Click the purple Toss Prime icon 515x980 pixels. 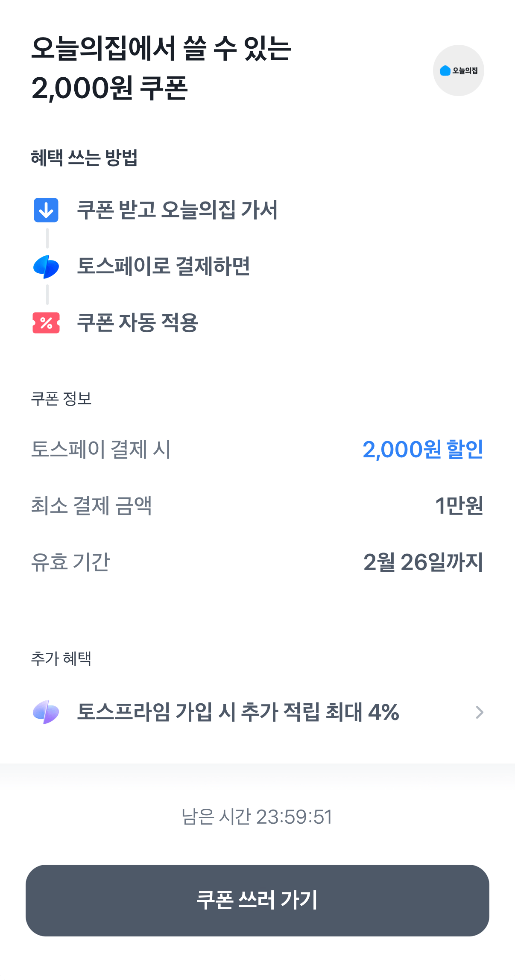(46, 712)
